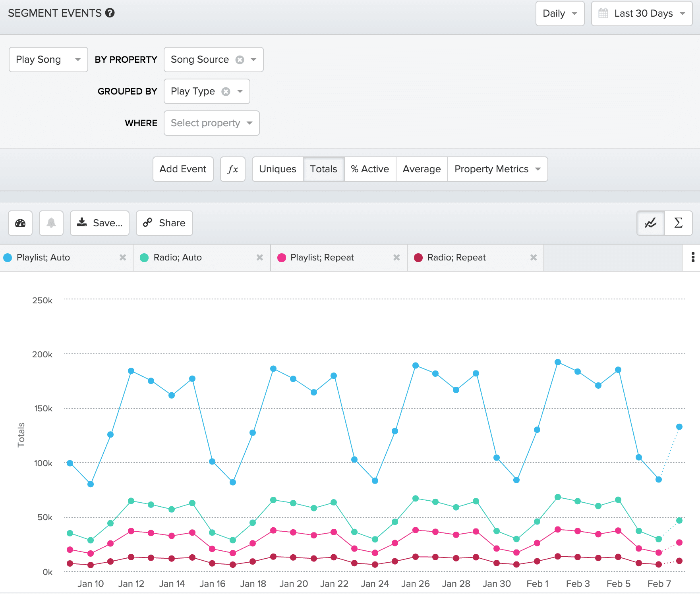The image size is (700, 594).
Task: Toggle the Radio; Auto legend series
Action: pyautogui.click(x=177, y=257)
